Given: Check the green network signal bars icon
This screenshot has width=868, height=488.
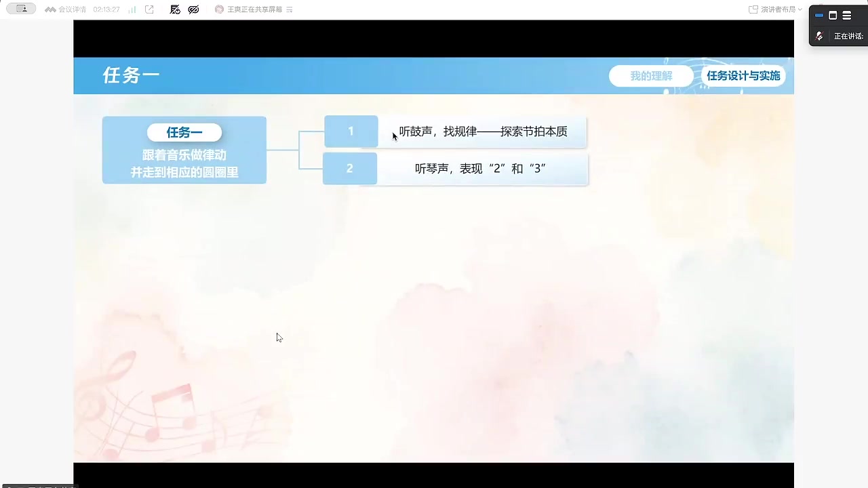Looking at the screenshot, I should 132,9.
